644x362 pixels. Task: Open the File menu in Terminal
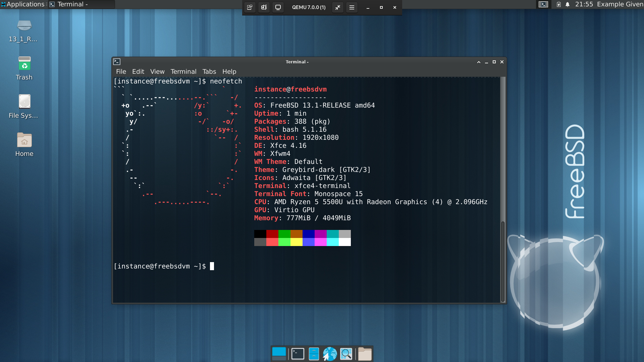[x=121, y=71]
